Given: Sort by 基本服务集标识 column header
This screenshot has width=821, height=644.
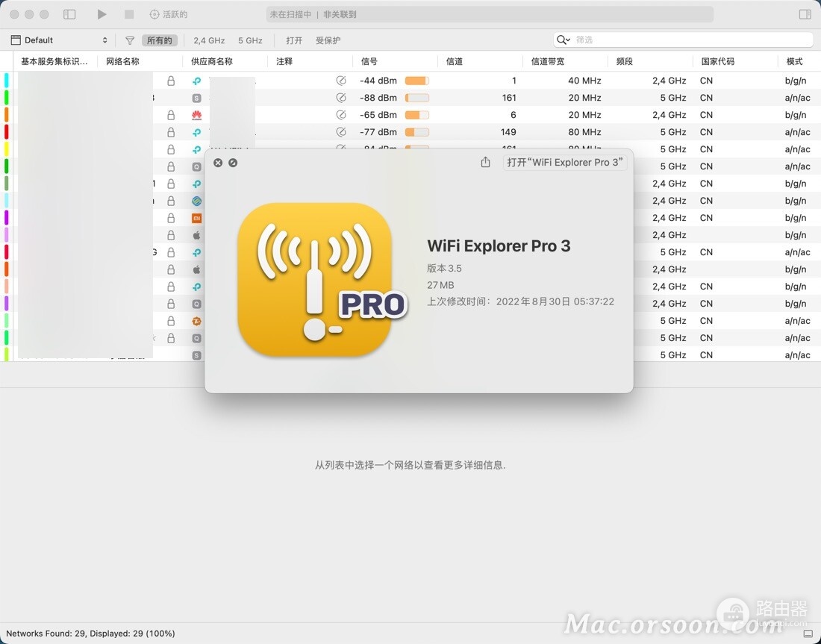Looking at the screenshot, I should coord(54,61).
